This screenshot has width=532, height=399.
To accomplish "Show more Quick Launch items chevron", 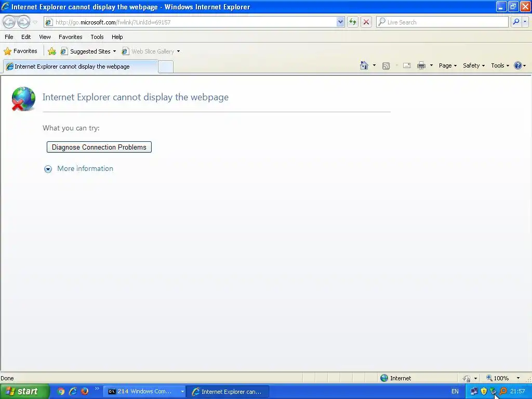I will tap(97, 389).
